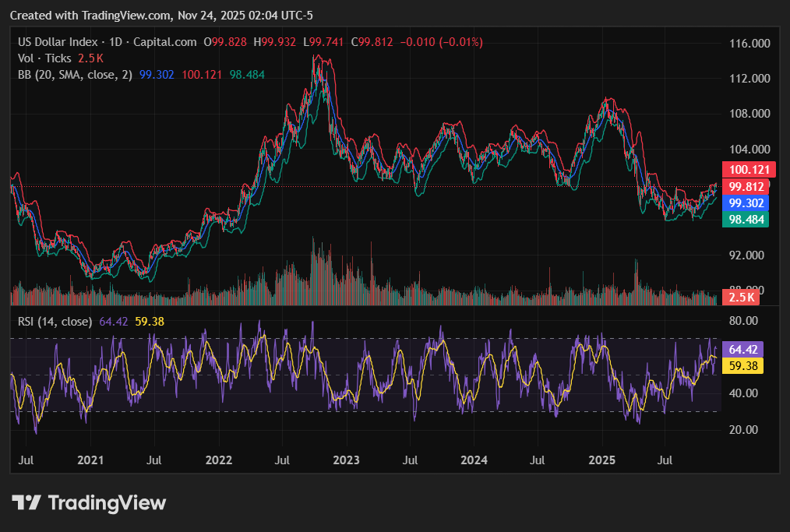Select the RSI (14, close) indicator label
Viewport: 790px width, 532px height.
pos(55,321)
